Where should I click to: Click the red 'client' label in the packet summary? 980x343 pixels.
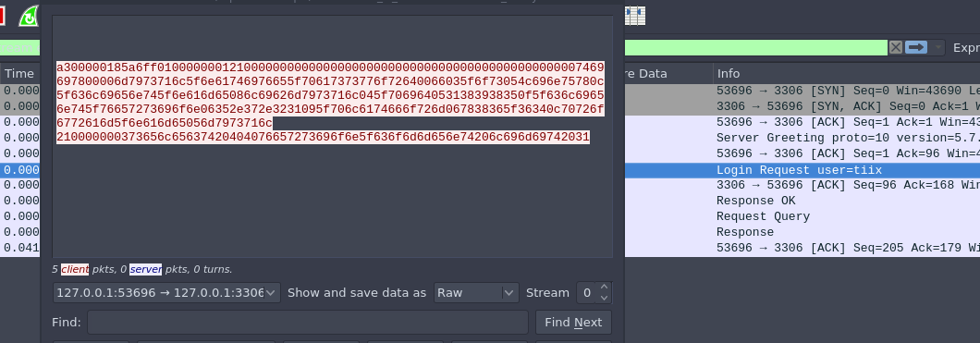coord(75,269)
